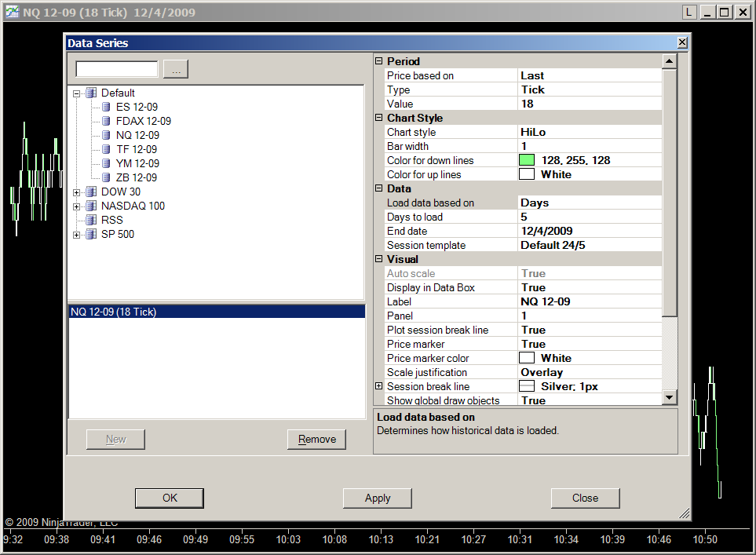Close the Data Series dialog with X
This screenshot has width=756, height=555.
pyautogui.click(x=681, y=42)
